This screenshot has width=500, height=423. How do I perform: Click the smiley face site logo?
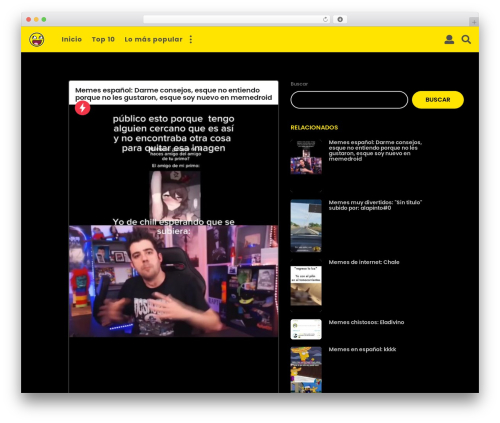pos(37,40)
